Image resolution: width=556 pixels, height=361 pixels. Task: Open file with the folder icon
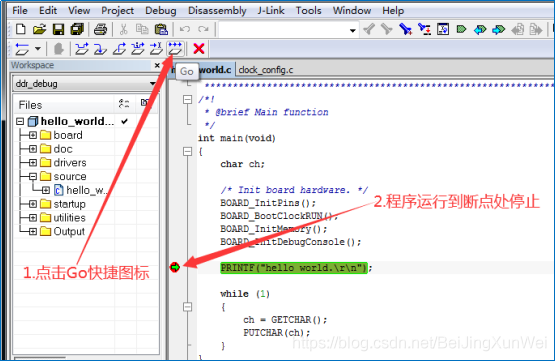tap(39, 29)
